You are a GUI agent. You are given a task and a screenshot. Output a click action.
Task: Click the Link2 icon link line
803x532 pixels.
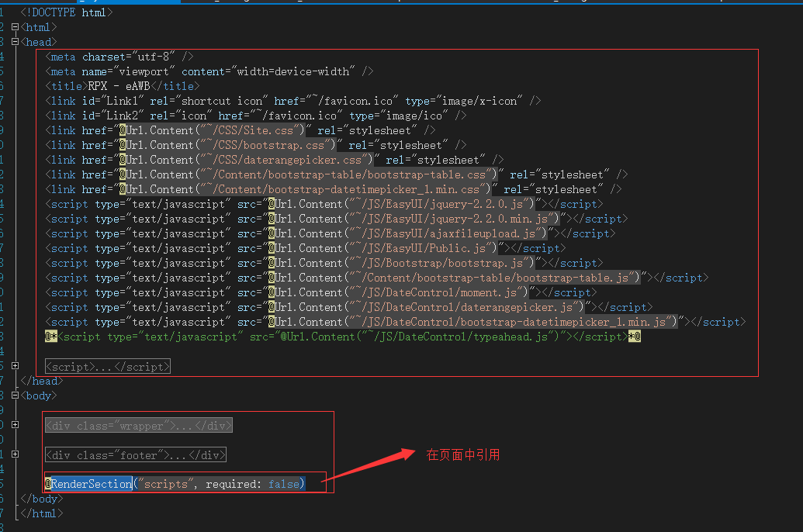click(255, 116)
